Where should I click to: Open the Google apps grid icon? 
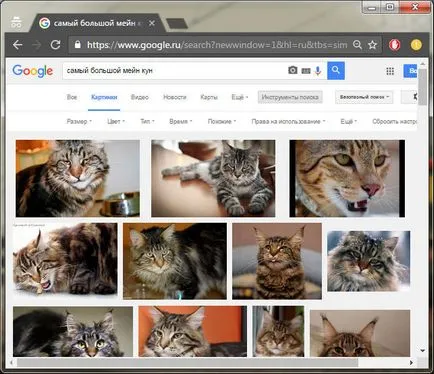[x=390, y=71]
